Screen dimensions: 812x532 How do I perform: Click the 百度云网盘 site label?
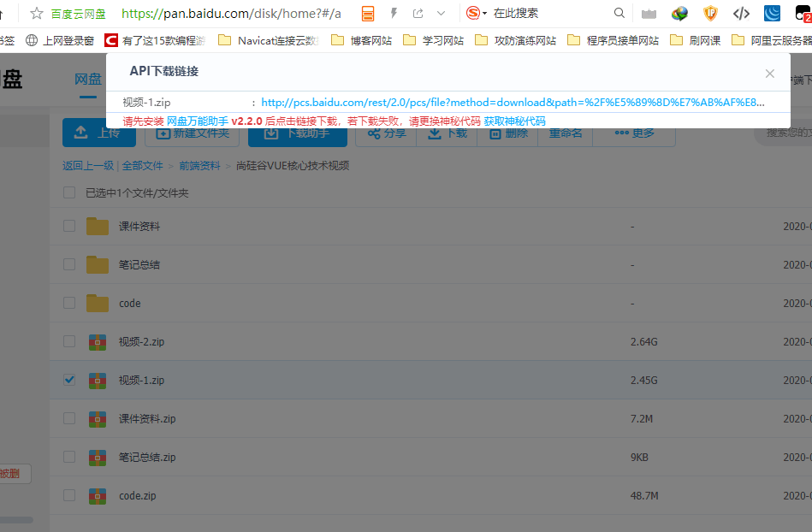tap(78, 14)
